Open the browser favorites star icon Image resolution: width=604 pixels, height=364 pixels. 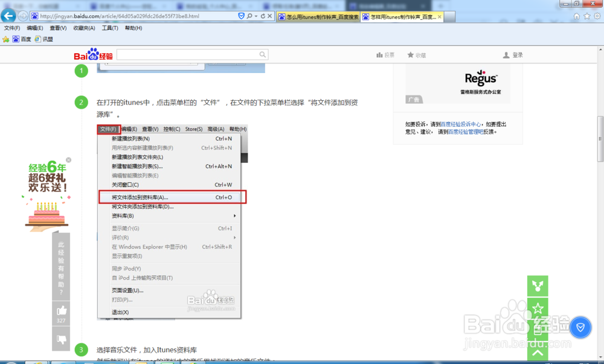coord(586,16)
